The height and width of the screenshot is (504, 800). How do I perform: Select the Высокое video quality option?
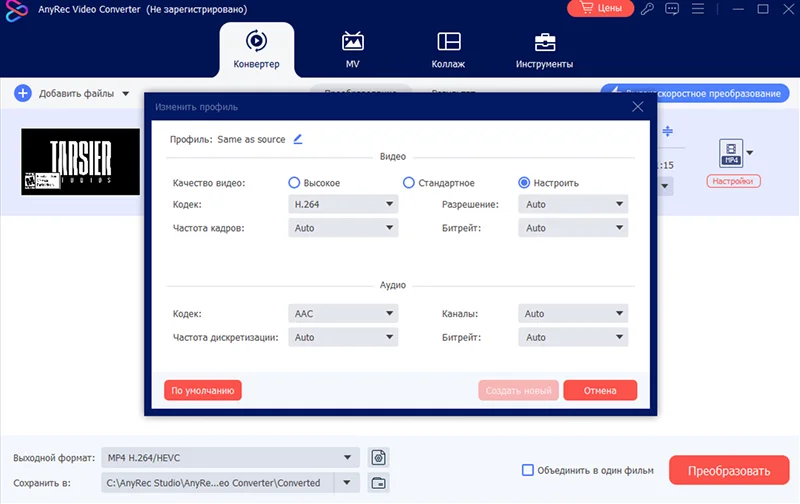(294, 183)
